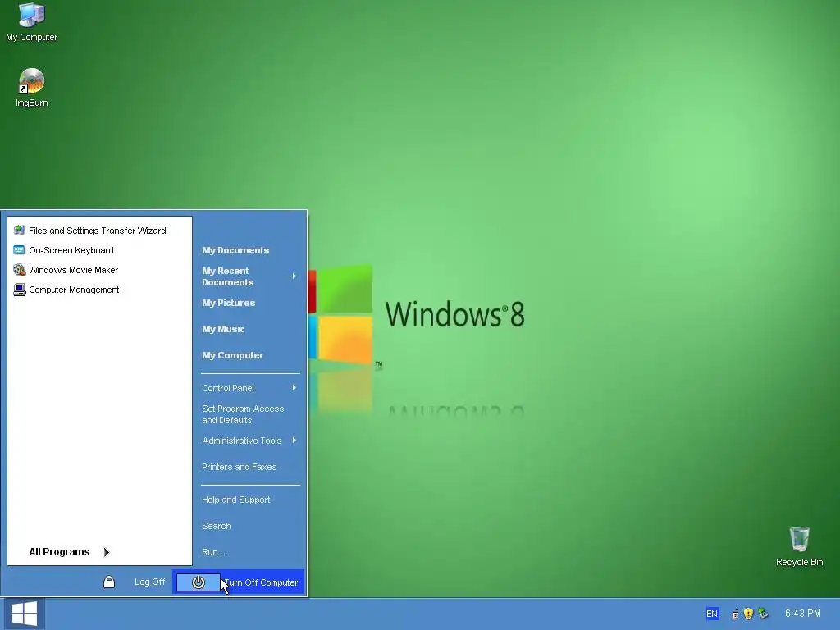Select Files and Settings Transfer Wizard text
840x630 pixels.
coord(98,231)
